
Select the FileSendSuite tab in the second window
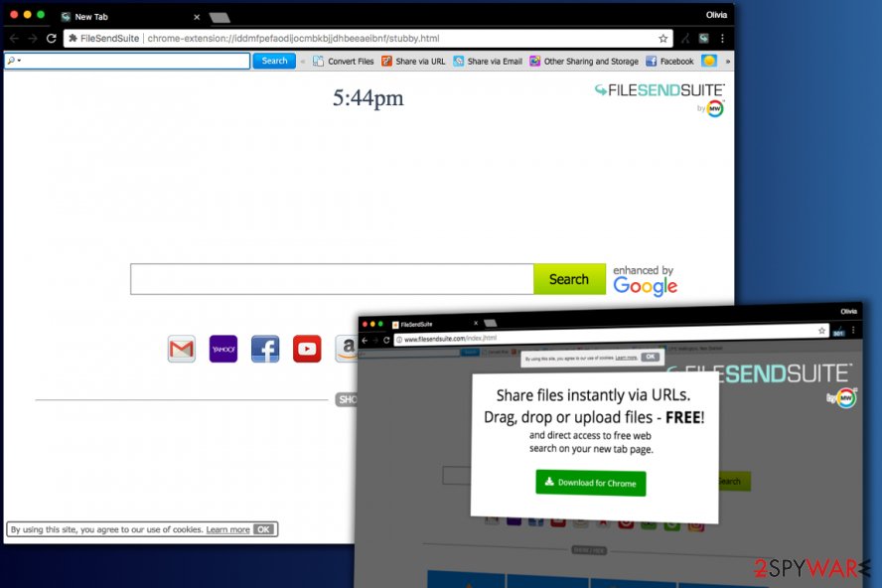(433, 324)
